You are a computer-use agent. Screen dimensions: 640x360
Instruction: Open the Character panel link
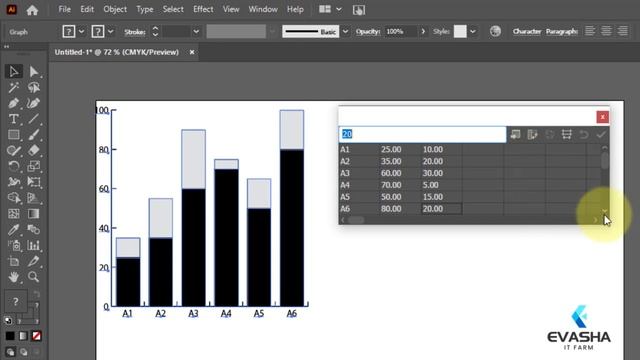point(527,31)
